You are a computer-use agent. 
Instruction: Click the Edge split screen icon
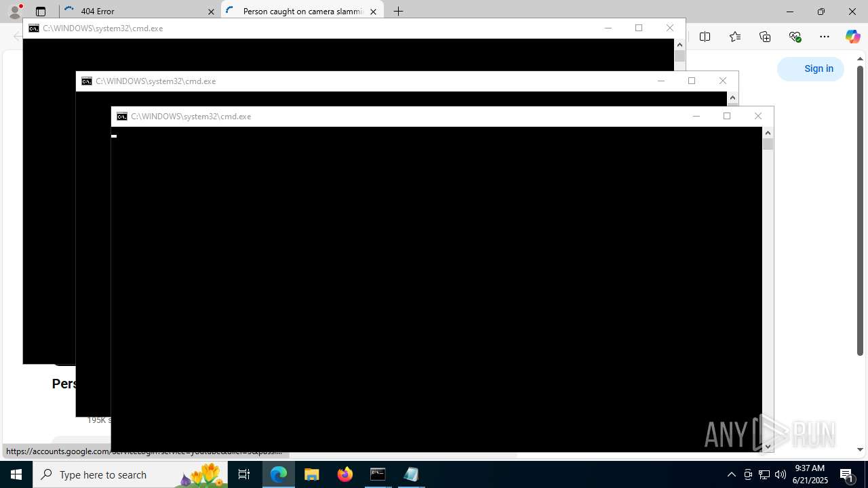point(705,37)
